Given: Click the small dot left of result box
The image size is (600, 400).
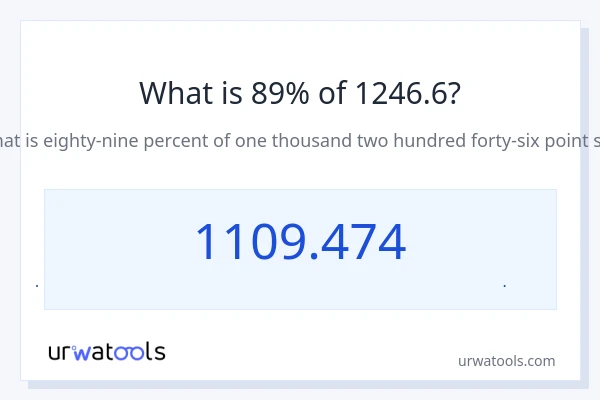Looking at the screenshot, I should click(37, 286).
